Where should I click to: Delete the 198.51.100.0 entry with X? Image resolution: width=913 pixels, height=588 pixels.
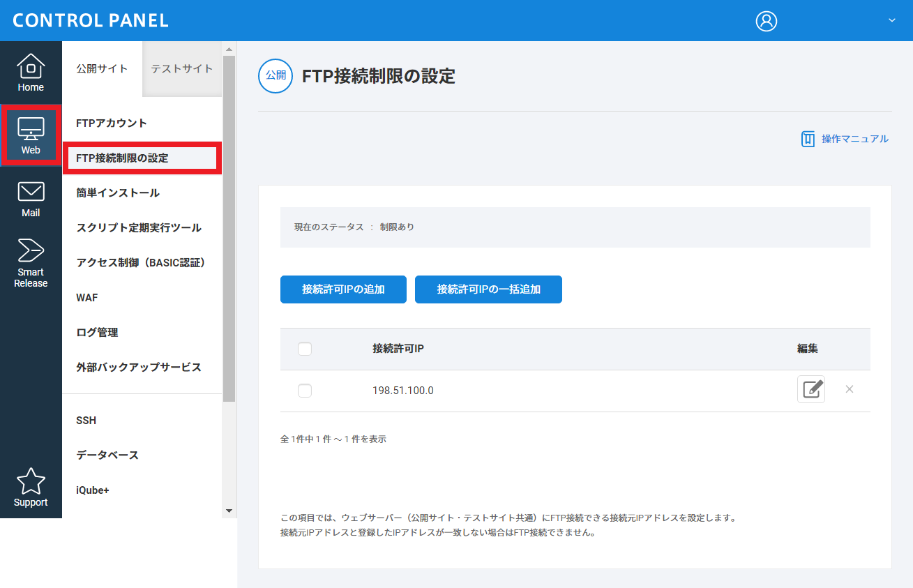coord(849,389)
